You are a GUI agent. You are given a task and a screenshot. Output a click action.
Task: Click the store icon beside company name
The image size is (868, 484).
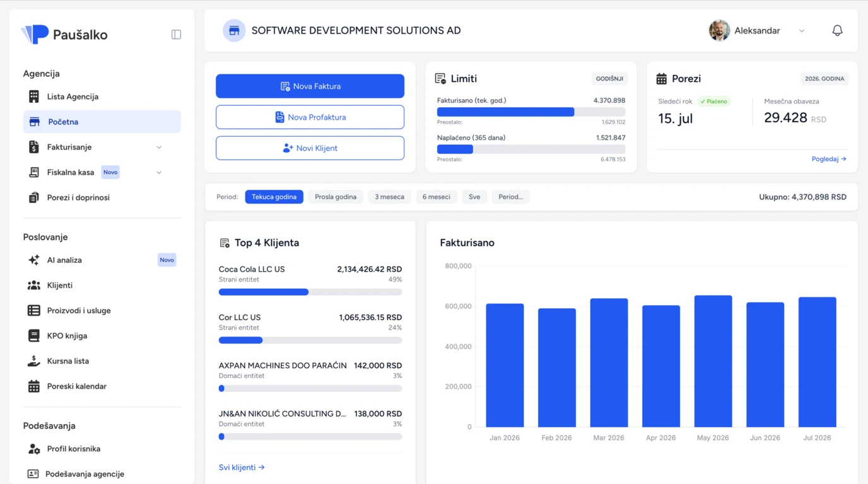click(x=234, y=30)
